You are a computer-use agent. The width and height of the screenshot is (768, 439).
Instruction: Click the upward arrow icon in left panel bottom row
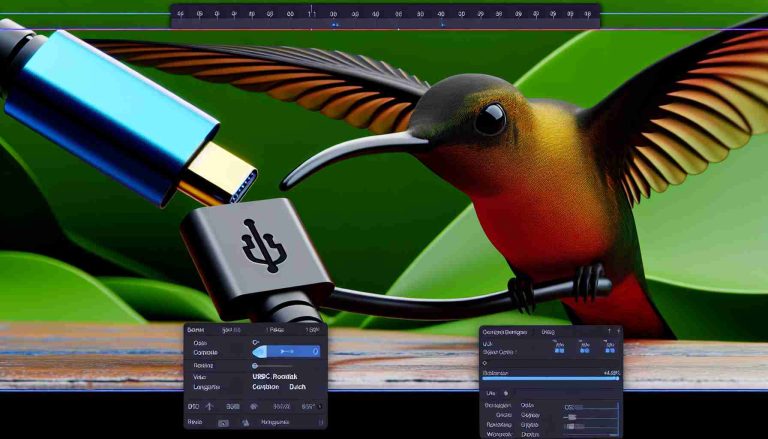[x=209, y=407]
